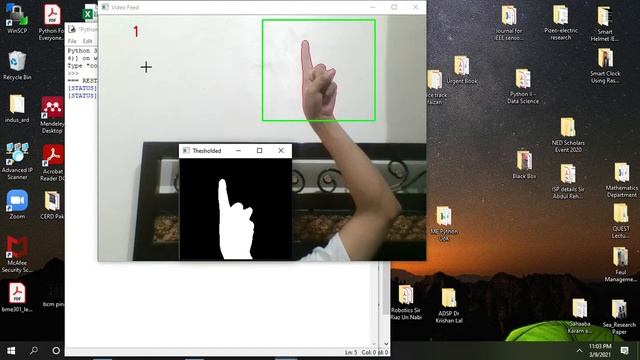This screenshot has height=360, width=640.
Task: Open the indus_ard folder icon
Action: click(17, 109)
